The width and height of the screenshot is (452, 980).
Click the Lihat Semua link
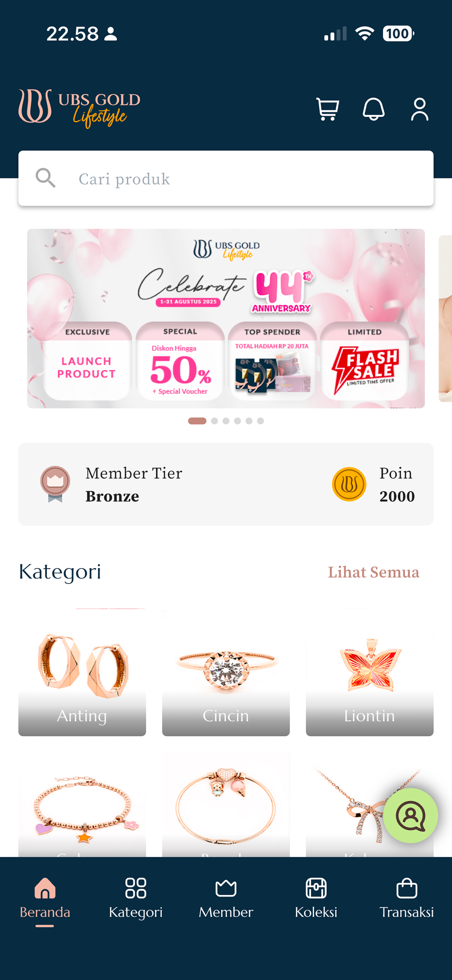pyautogui.click(x=374, y=572)
